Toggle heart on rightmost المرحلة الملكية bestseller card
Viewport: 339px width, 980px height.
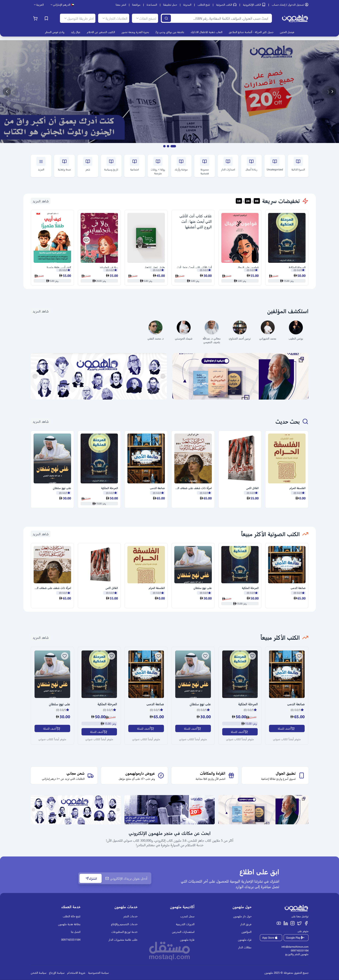tap(252, 656)
